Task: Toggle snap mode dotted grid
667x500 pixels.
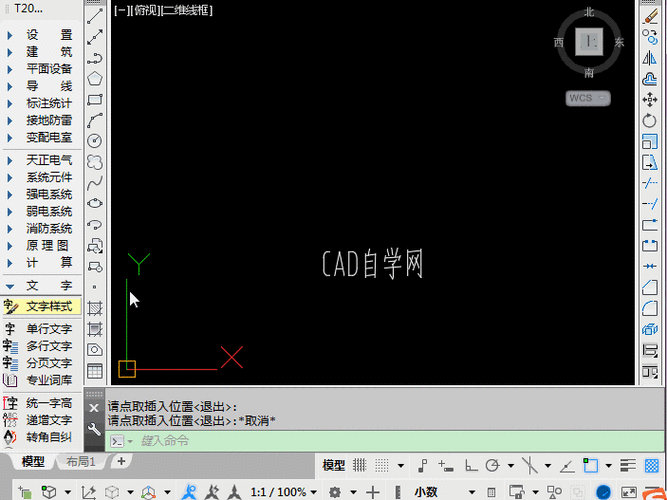Action: click(382, 465)
